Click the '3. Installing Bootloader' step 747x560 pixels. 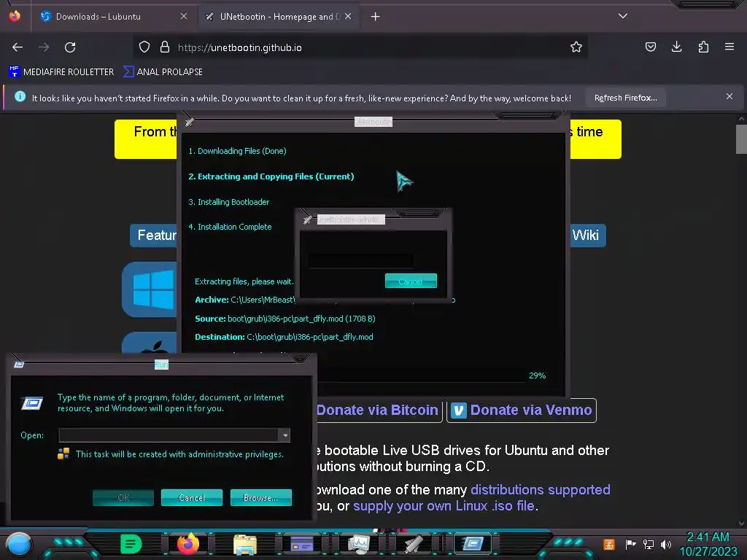tap(228, 202)
